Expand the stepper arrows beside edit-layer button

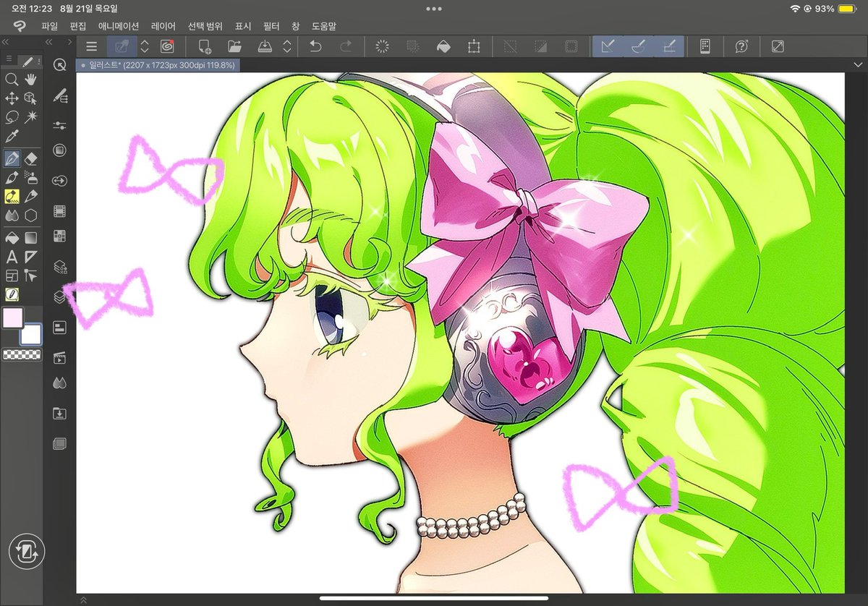(145, 46)
